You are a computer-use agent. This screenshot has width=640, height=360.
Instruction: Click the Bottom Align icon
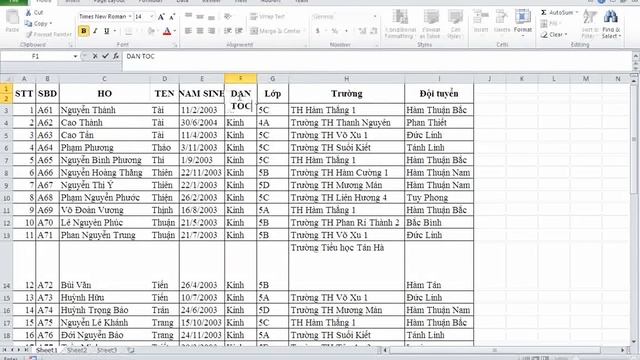point(211,16)
